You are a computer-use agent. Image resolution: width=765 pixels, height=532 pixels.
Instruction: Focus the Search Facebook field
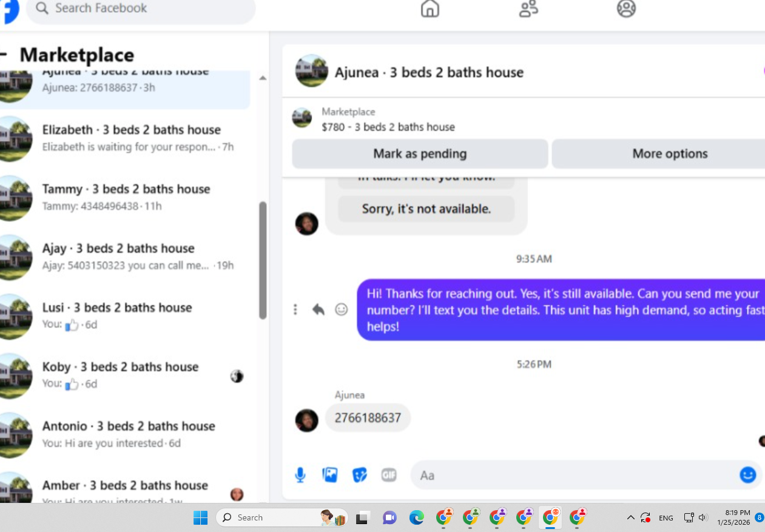[x=141, y=9]
